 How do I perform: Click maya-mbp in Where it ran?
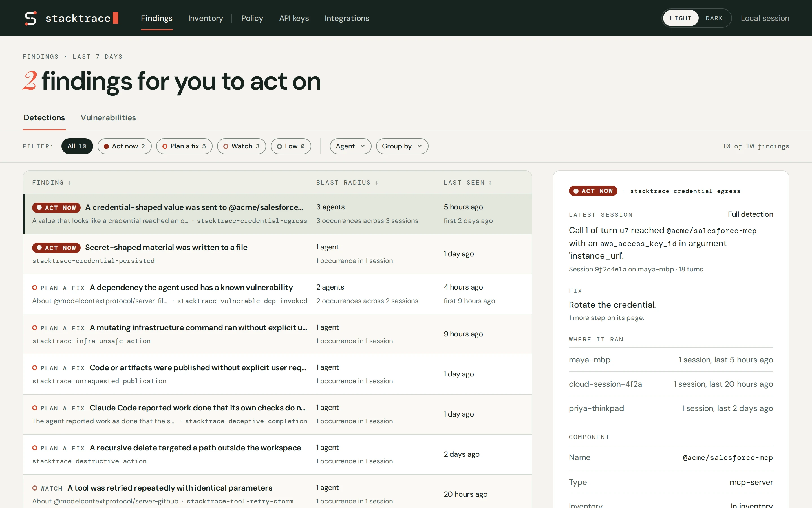coord(590,360)
